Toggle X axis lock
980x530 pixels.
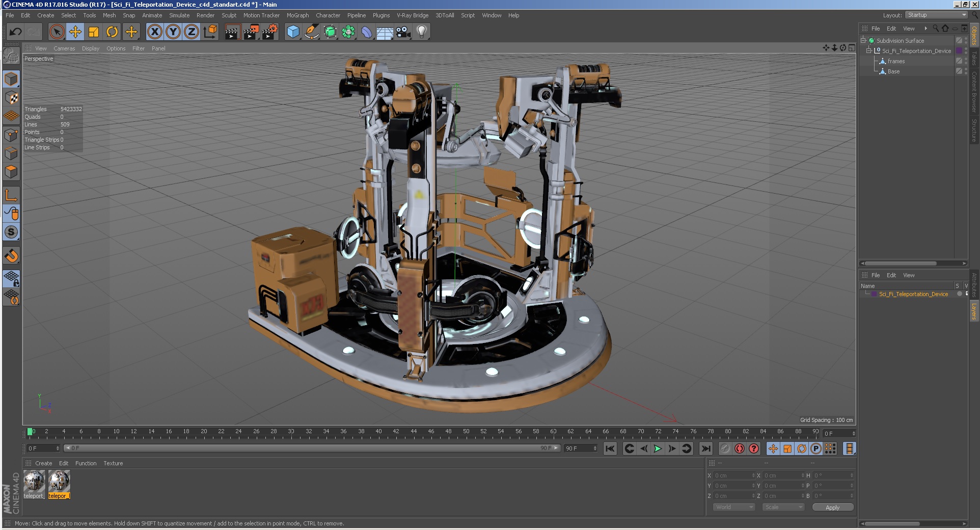(x=155, y=32)
